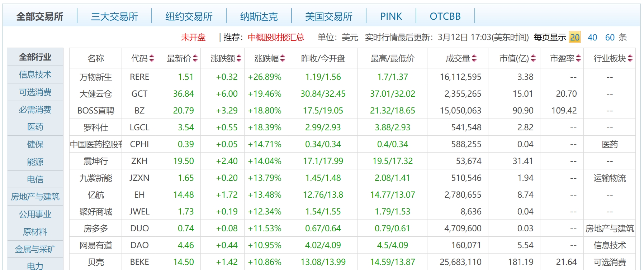
Task: Filter by 健保 industry
Action: tap(35, 144)
